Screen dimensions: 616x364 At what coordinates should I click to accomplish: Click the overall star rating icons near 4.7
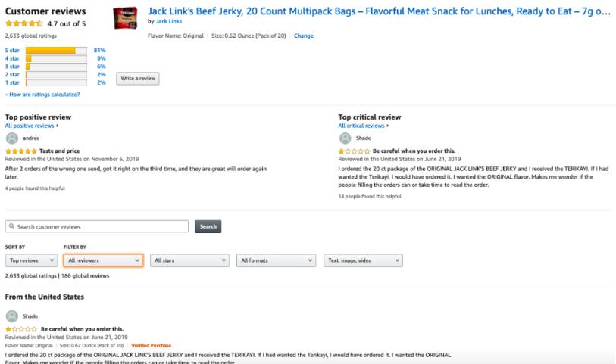tap(24, 23)
